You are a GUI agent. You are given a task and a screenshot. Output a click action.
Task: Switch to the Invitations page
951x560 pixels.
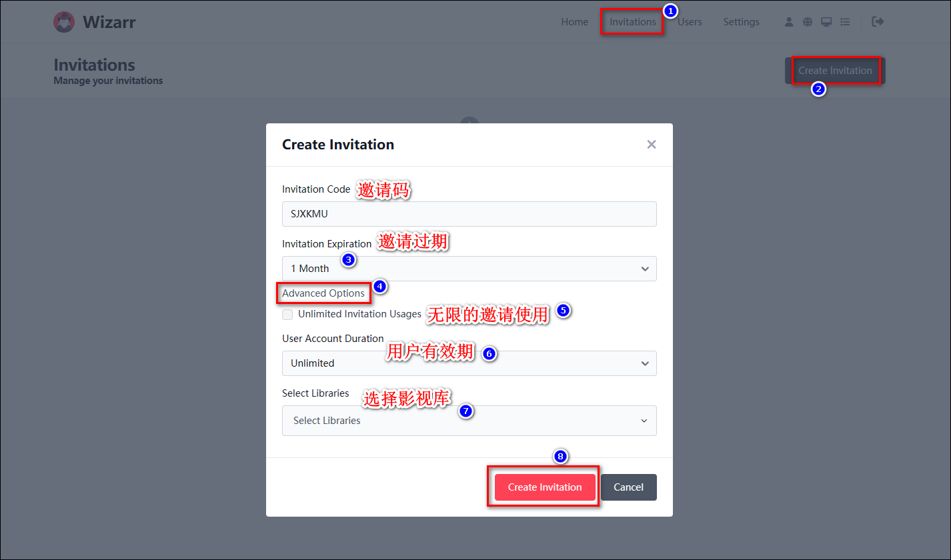[632, 22]
